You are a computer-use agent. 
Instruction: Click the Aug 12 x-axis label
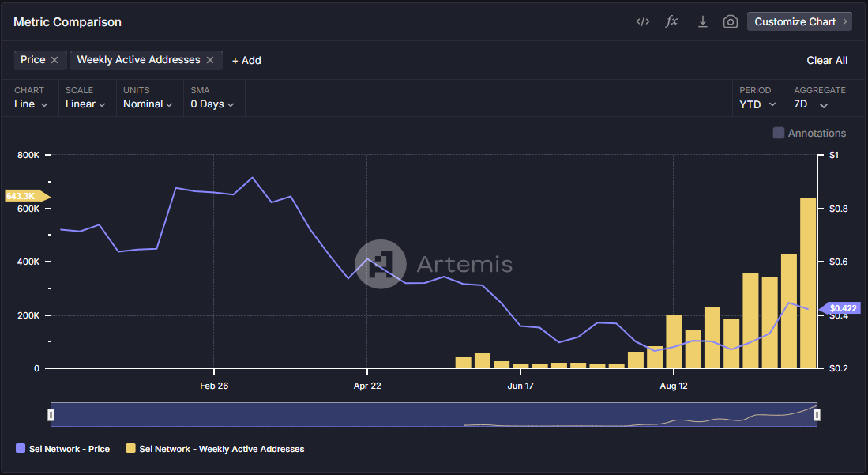click(674, 386)
